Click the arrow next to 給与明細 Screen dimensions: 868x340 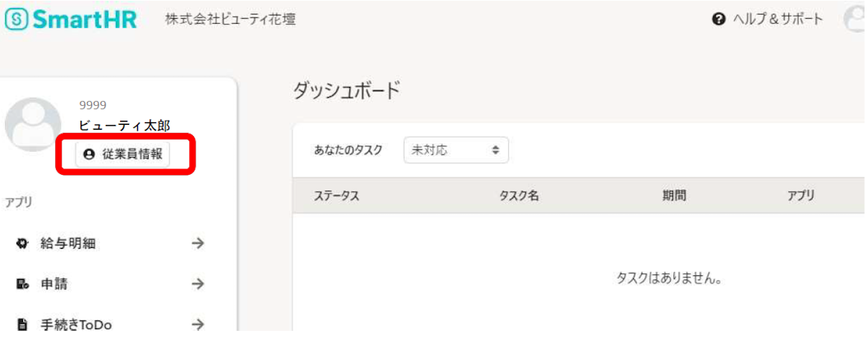tap(197, 243)
